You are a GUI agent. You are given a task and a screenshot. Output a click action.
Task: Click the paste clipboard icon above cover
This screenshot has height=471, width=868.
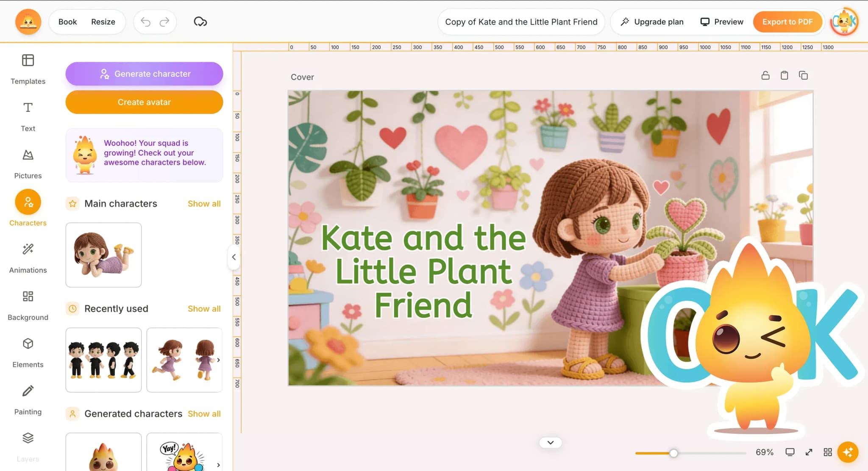785,75
